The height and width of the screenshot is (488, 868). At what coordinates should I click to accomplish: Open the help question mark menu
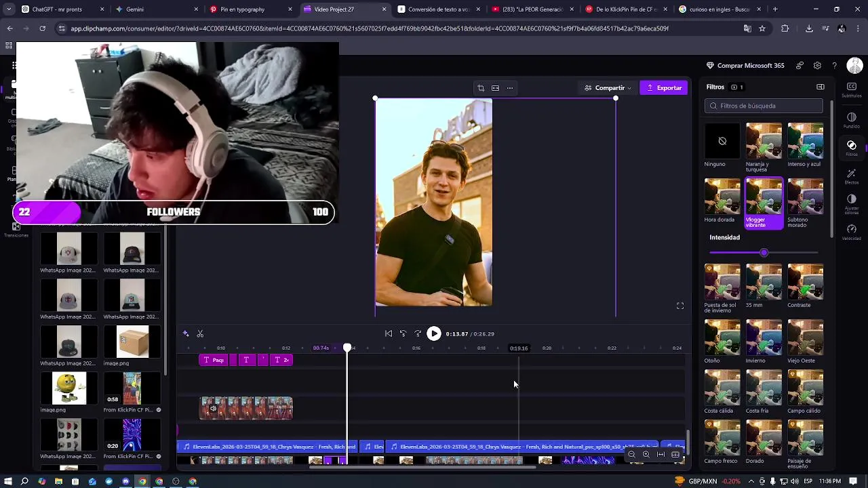pos(834,66)
